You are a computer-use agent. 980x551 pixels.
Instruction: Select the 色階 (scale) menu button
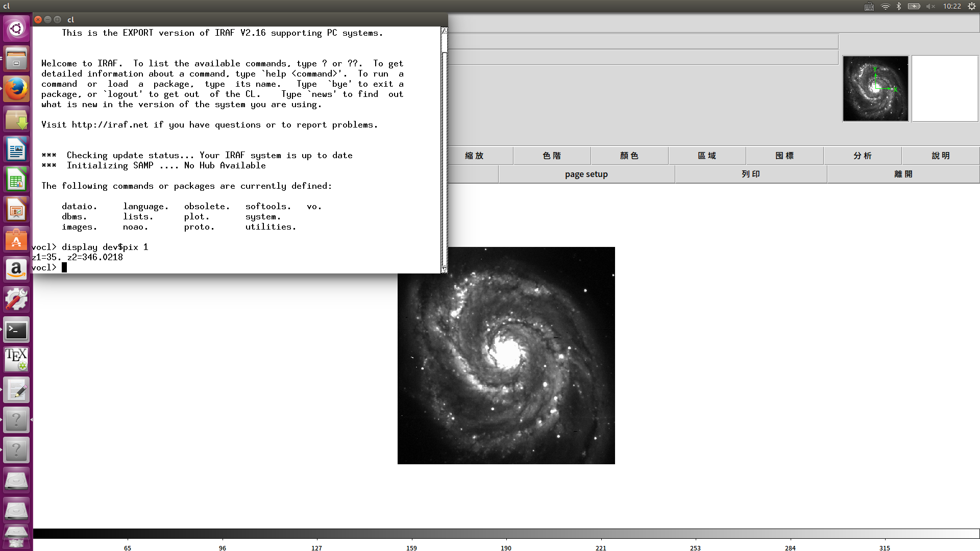coord(552,156)
